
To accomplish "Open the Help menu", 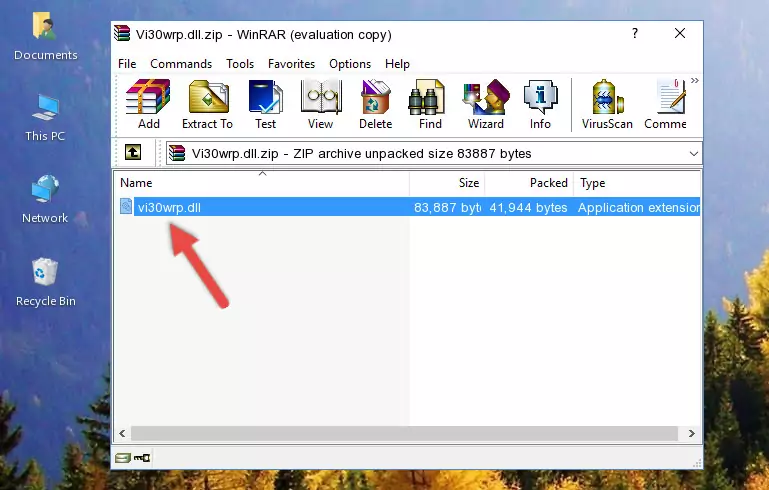I will click(397, 64).
